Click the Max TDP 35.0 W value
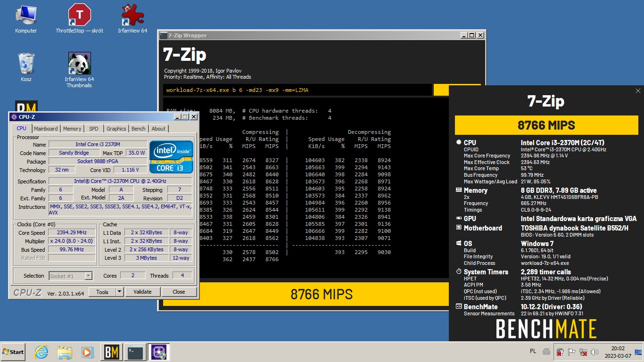Viewport: 644px width, 362px height. [137, 153]
